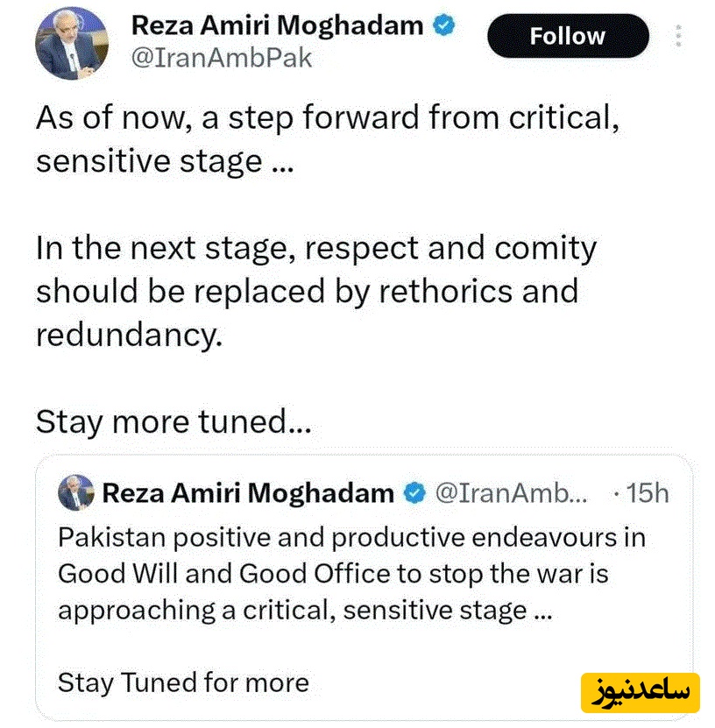The height and width of the screenshot is (728, 715).
Task: Click the small avatar in quoted tweet
Action: (x=76, y=493)
